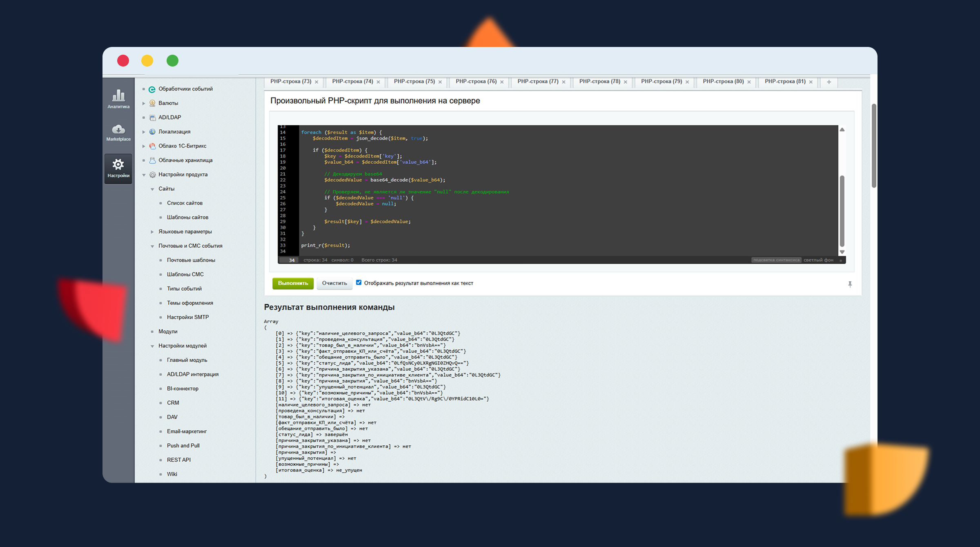Click the pin icon beside the result option
The height and width of the screenshot is (547, 980).
[x=850, y=284]
